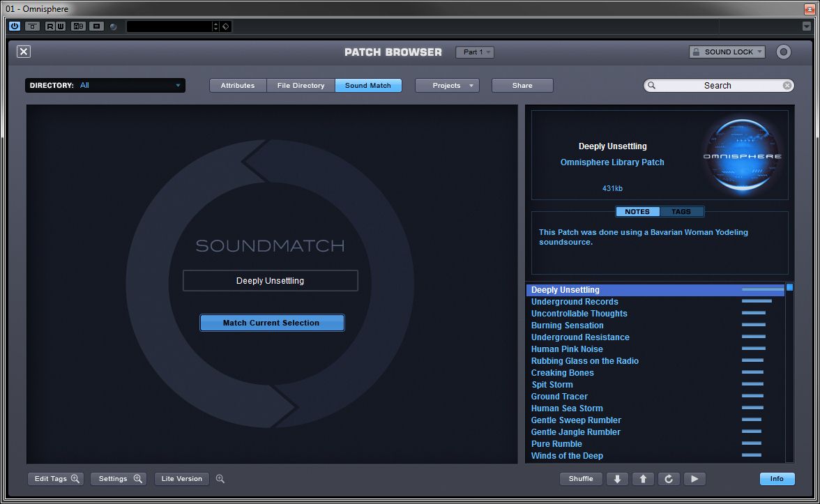Image resolution: width=820 pixels, height=504 pixels.
Task: Click the Omnisphere Library Patch link text
Action: 612,162
